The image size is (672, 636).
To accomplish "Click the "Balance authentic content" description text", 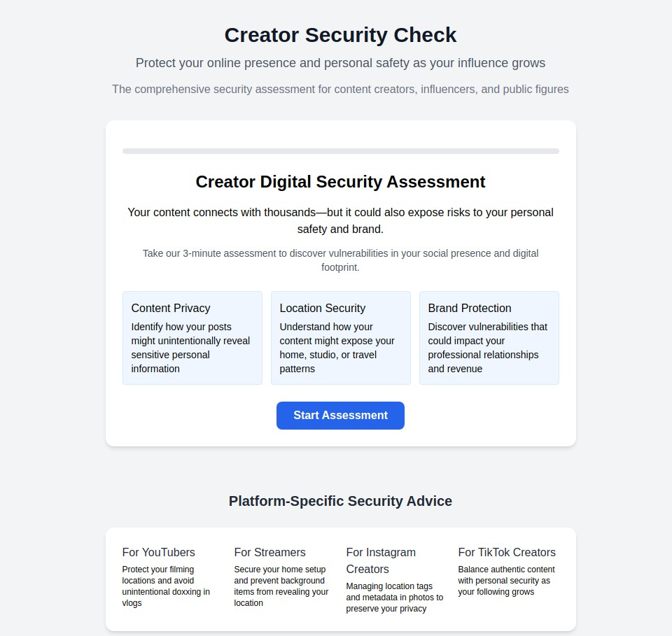I will click(x=507, y=581).
